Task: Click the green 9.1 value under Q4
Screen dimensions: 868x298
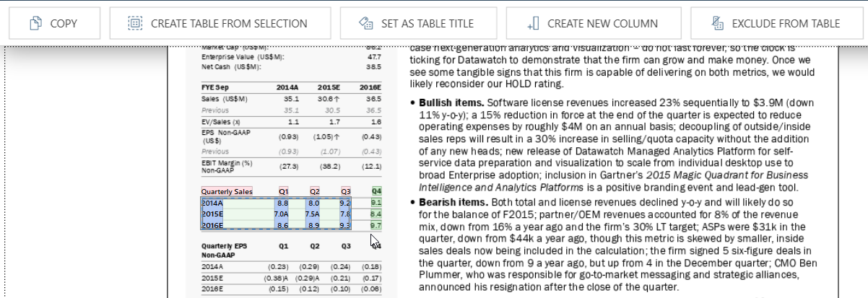Action: point(376,203)
